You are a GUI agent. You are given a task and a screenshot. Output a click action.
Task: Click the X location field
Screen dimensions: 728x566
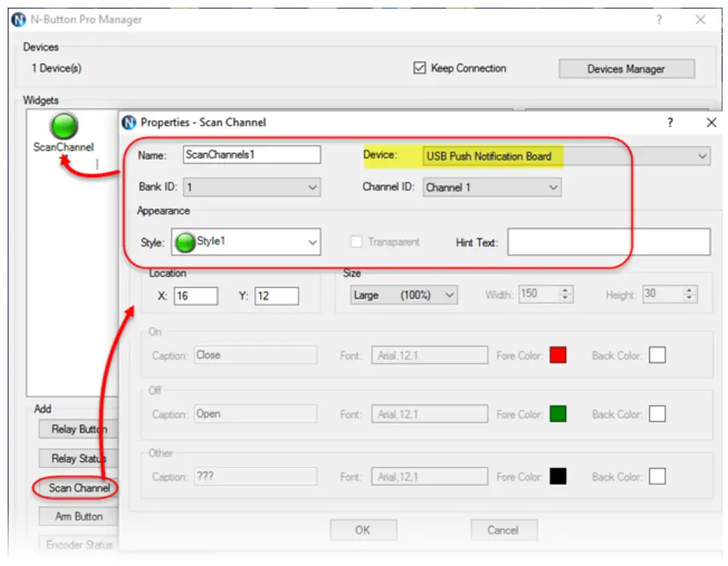(x=196, y=296)
